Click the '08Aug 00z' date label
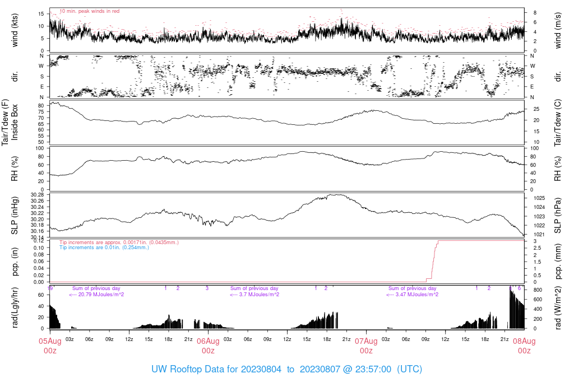 (524, 346)
